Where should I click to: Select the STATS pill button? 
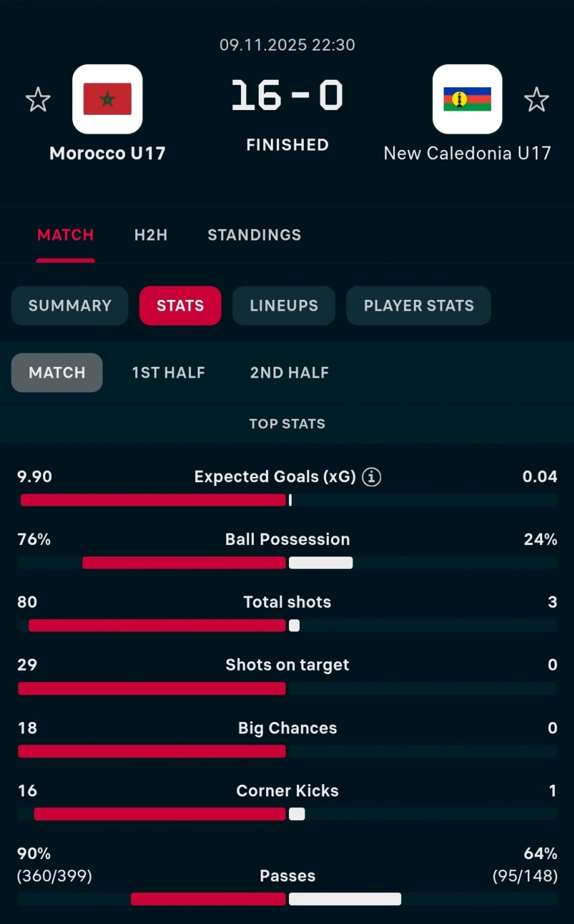(180, 305)
